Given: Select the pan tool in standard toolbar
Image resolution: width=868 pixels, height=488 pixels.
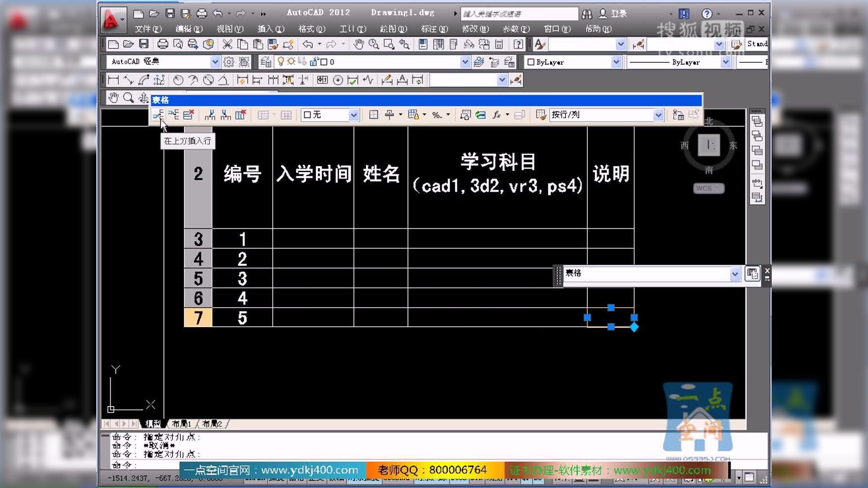Looking at the screenshot, I should (x=359, y=44).
